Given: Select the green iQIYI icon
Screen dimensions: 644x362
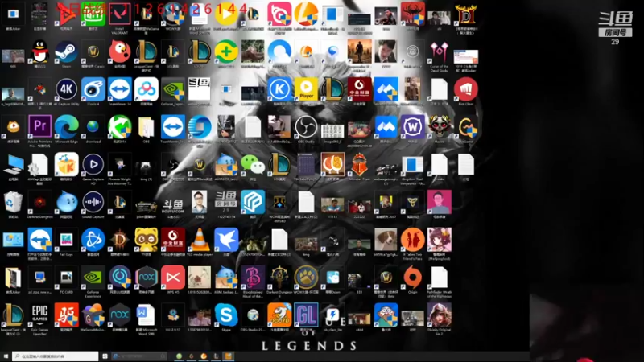Looking at the screenshot, I should coord(93,14).
